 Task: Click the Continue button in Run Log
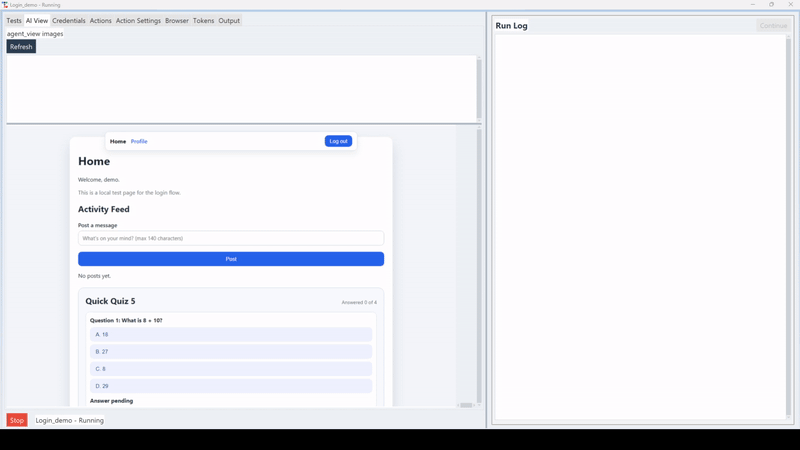point(773,26)
